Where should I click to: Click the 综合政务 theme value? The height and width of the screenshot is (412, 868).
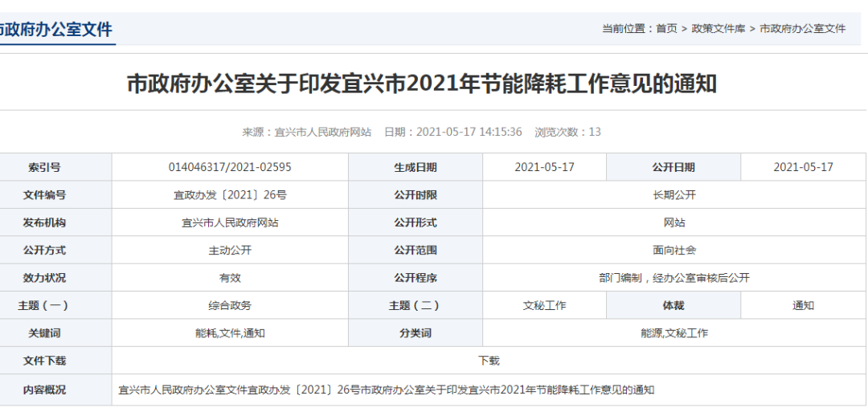(230, 305)
